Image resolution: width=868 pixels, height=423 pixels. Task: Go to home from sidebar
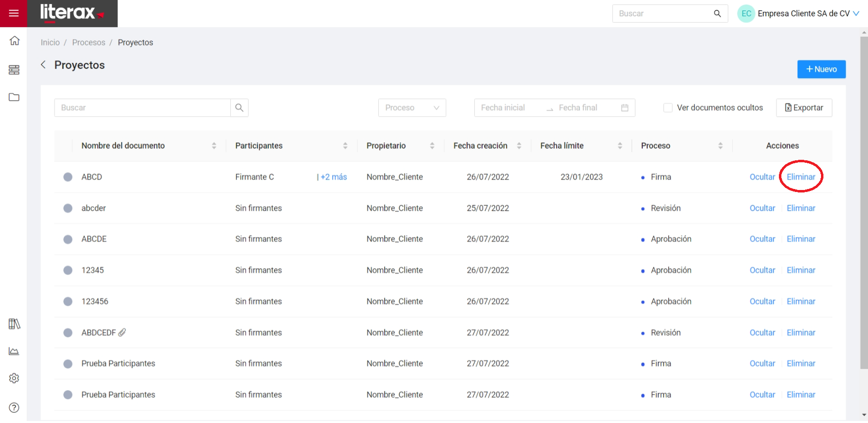pyautogui.click(x=14, y=41)
